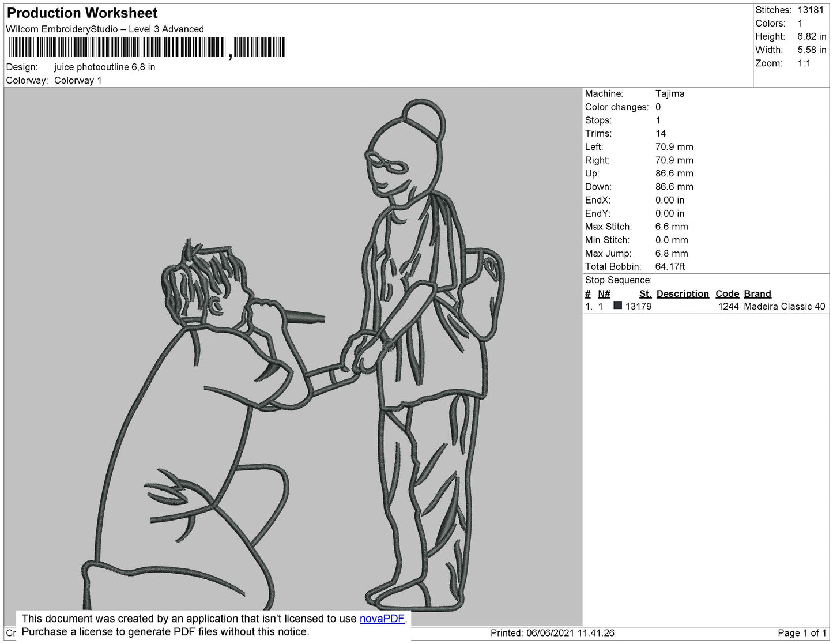Click the thread code 1244
Viewport: 833px width, 644px height.
[x=728, y=306]
